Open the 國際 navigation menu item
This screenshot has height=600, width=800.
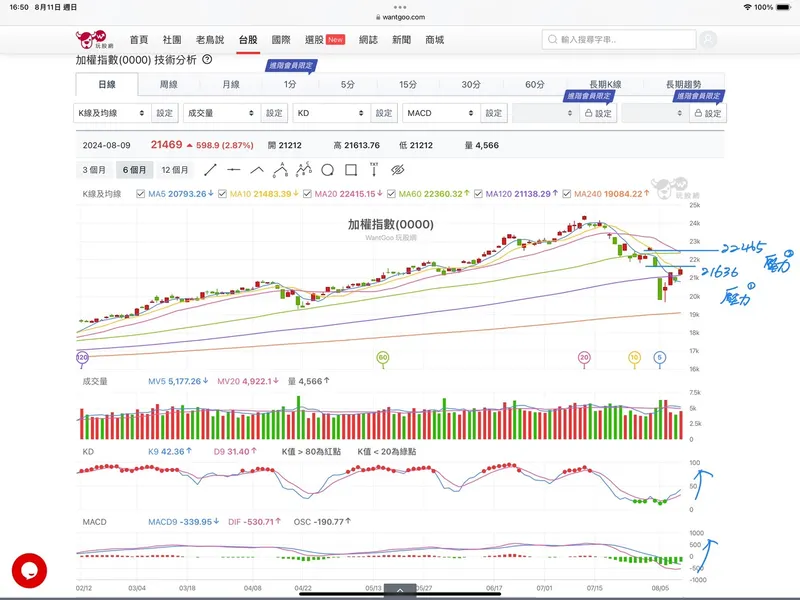click(x=281, y=40)
